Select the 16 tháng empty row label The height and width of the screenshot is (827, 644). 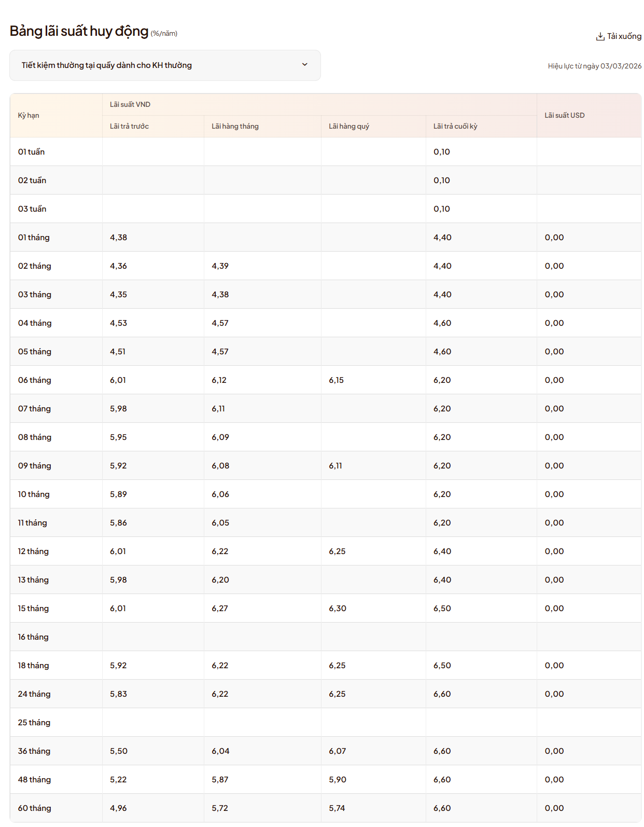tap(33, 637)
